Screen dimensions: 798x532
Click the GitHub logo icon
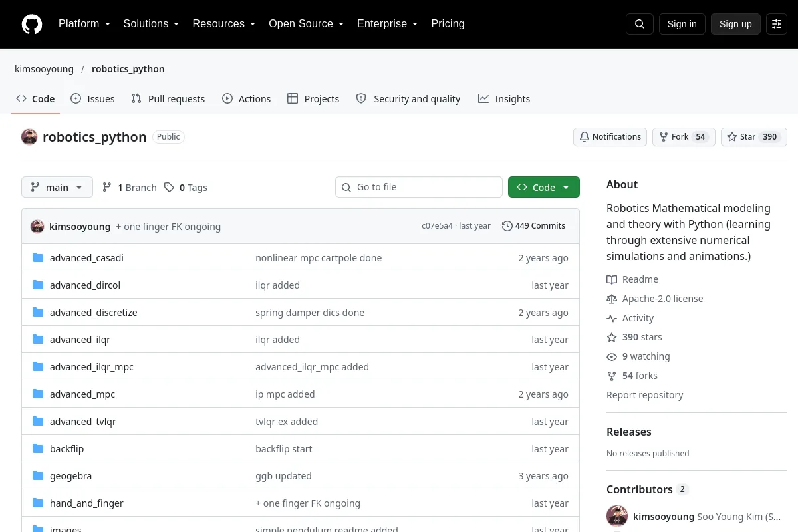tap(32, 24)
